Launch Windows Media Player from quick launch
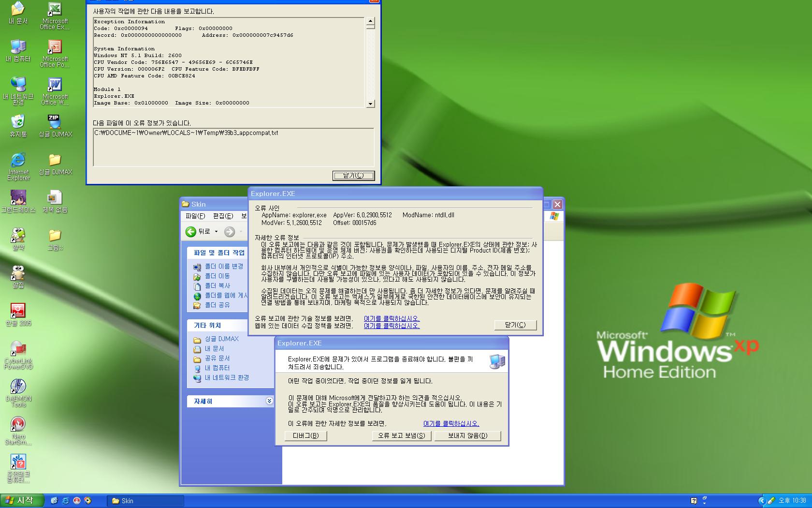 tap(87, 501)
